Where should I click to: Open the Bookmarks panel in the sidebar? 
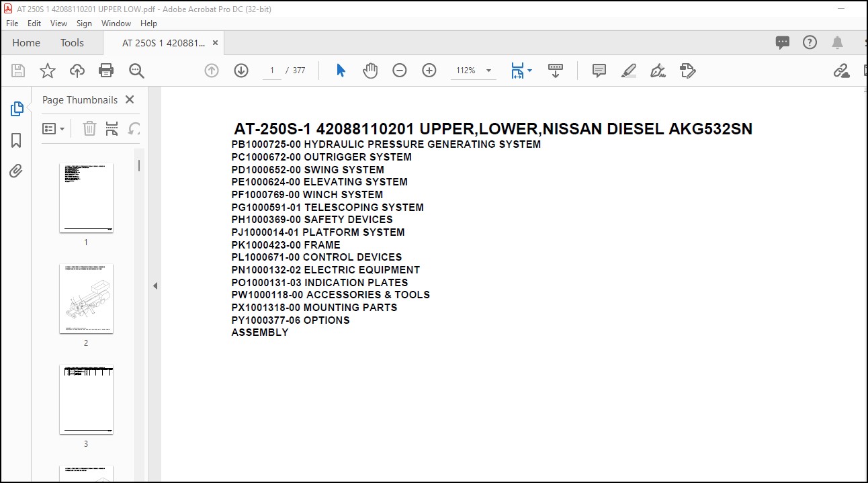(x=17, y=140)
